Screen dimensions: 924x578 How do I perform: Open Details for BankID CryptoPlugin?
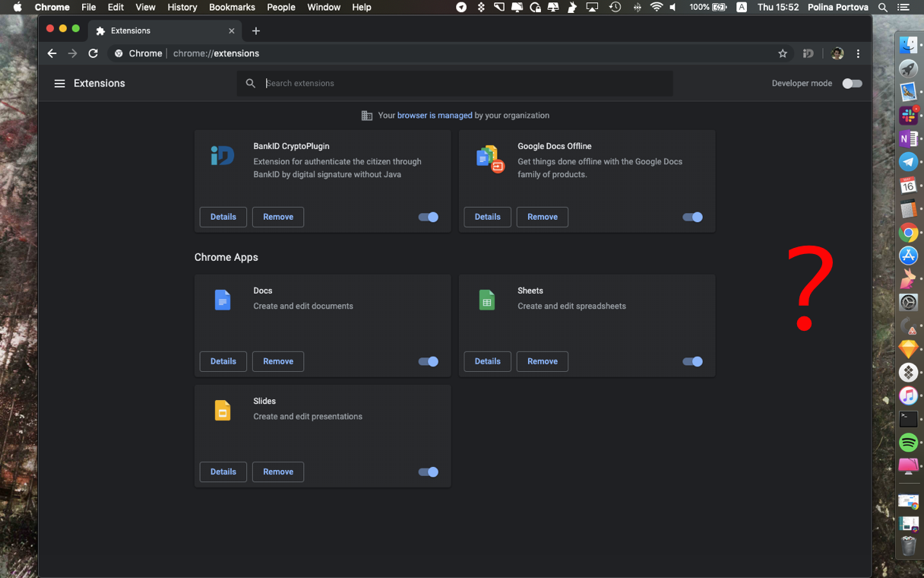pos(223,217)
